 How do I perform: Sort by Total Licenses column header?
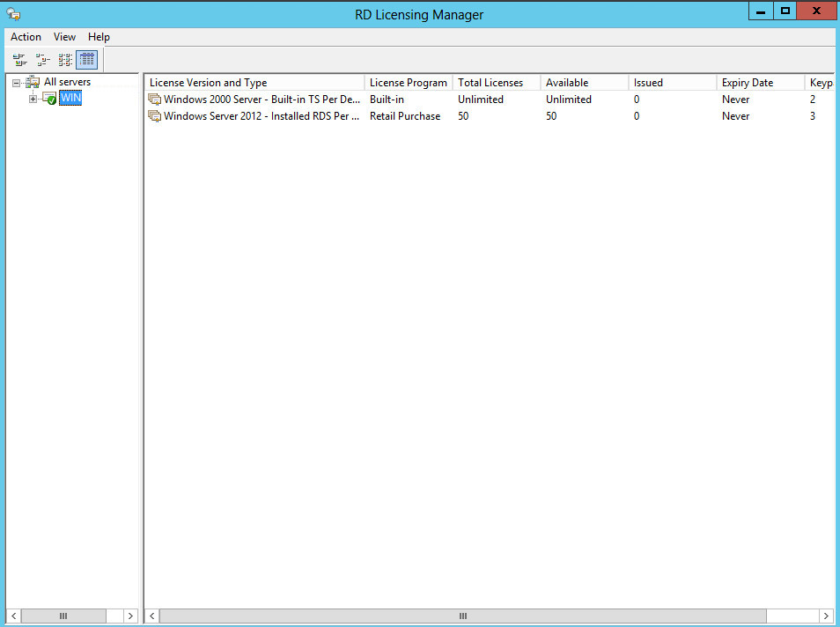pyautogui.click(x=496, y=83)
